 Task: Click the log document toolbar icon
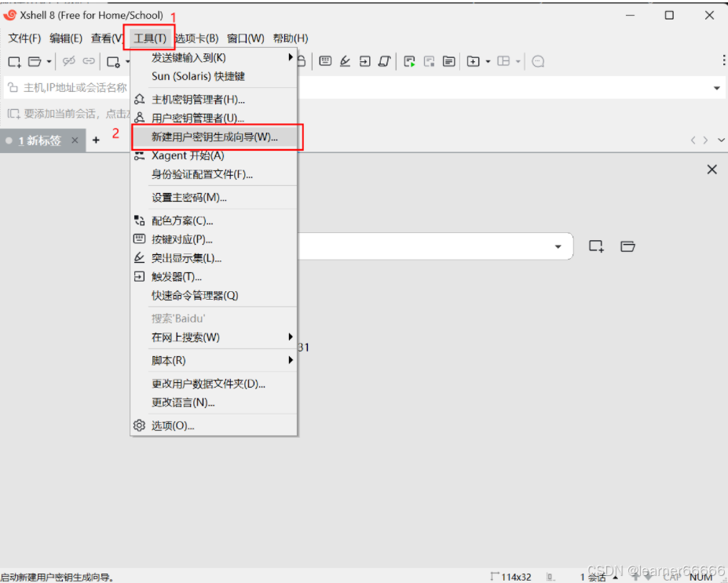[x=449, y=61]
